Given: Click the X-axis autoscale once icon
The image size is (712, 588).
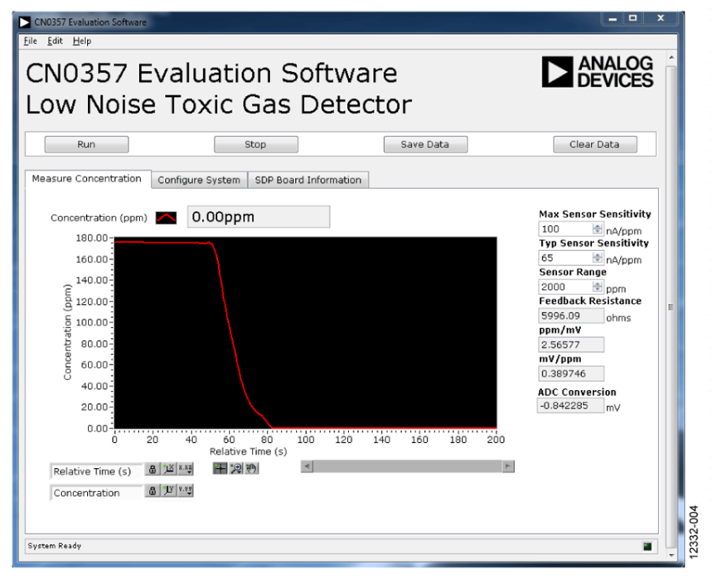Looking at the screenshot, I should coord(169,469).
